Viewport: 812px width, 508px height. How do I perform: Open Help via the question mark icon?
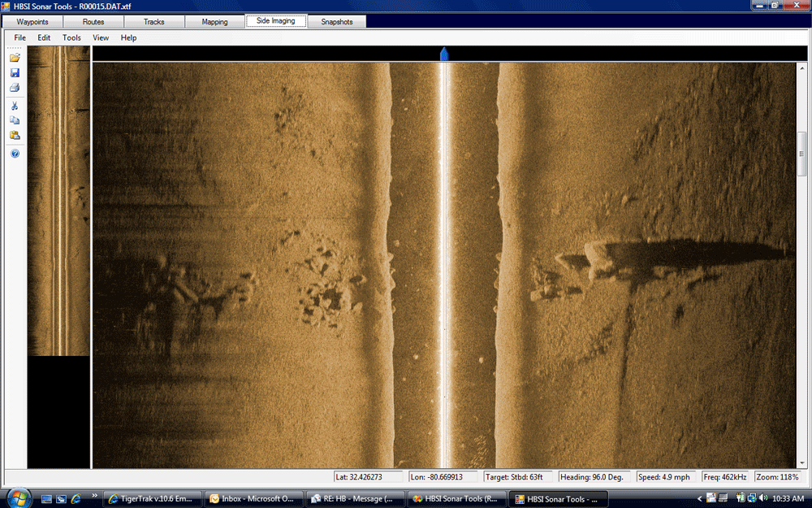click(15, 154)
